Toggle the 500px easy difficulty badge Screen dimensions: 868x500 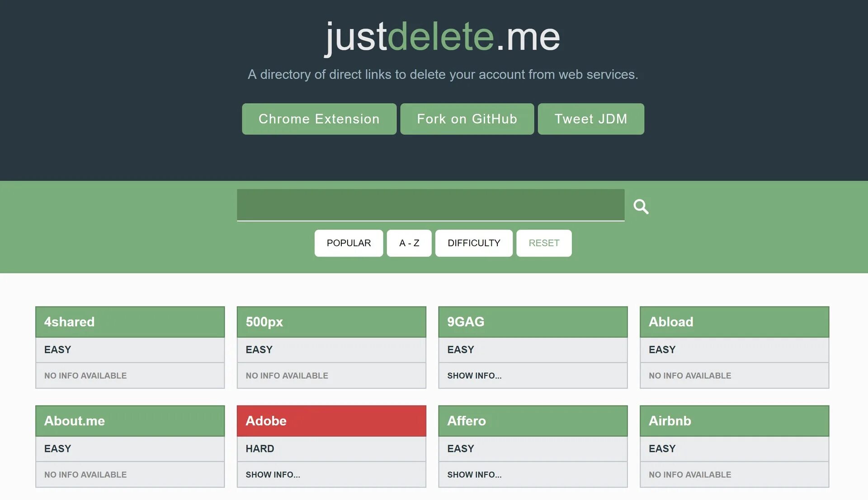click(259, 349)
